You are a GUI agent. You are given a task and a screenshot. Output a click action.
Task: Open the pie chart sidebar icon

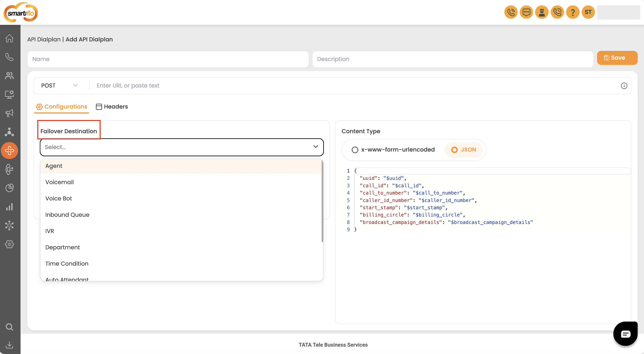point(9,188)
